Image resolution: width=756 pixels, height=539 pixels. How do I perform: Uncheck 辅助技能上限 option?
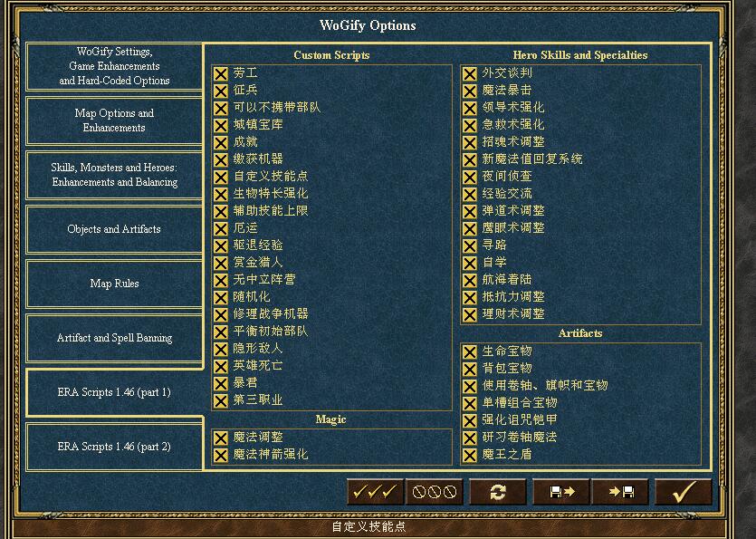click(221, 211)
